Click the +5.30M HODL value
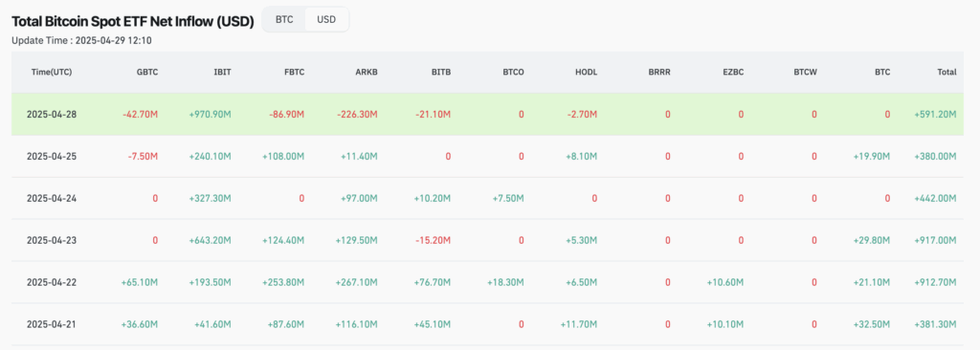 coord(581,240)
